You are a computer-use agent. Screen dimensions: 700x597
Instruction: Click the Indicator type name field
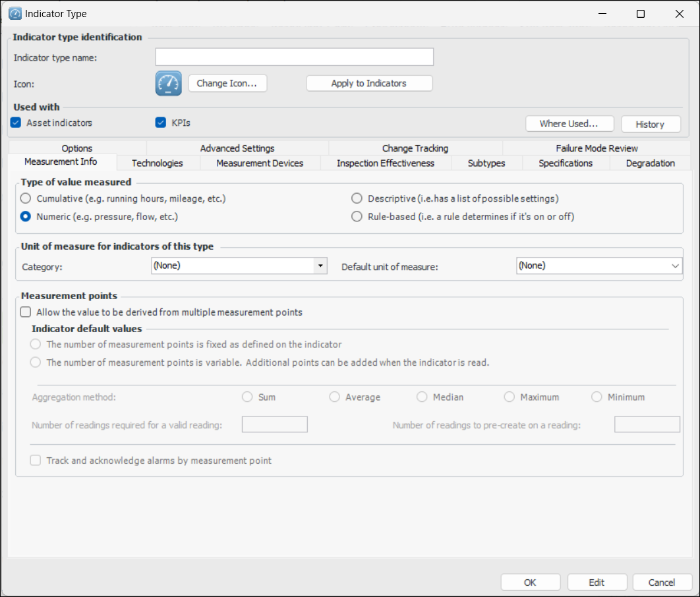coord(294,57)
